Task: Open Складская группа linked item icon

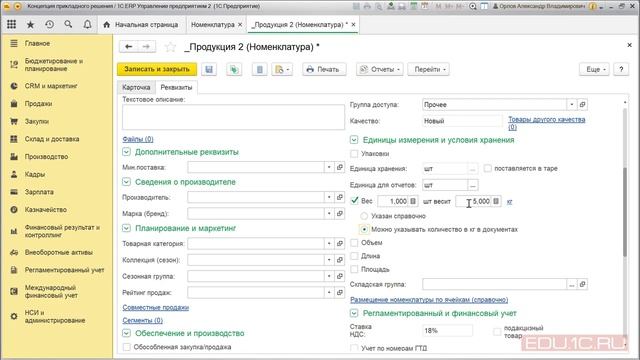Action: click(x=582, y=284)
